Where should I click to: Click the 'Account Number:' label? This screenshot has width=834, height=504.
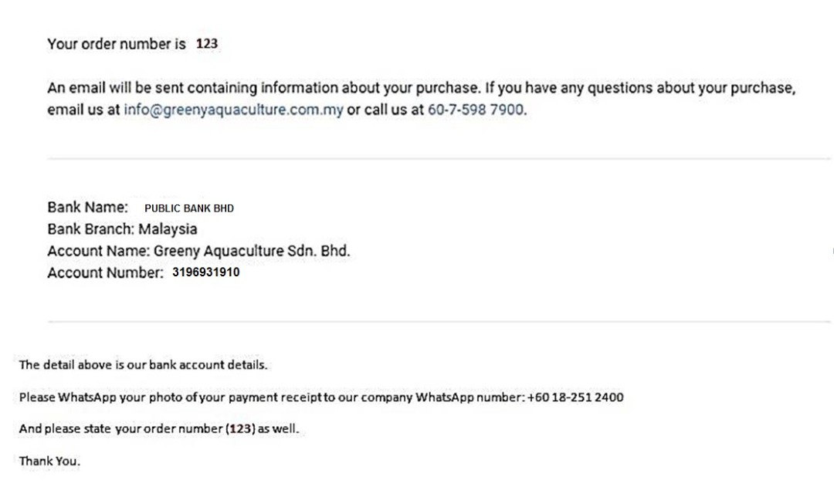pyautogui.click(x=105, y=272)
